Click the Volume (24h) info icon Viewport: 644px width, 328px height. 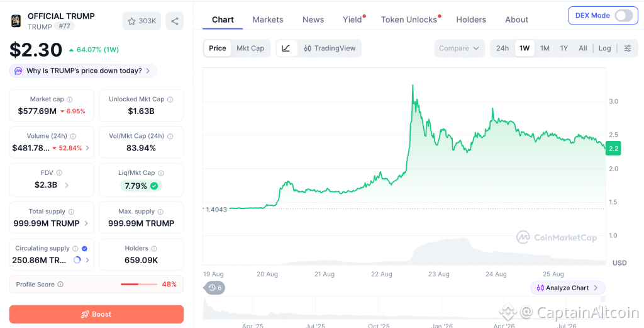(73, 136)
